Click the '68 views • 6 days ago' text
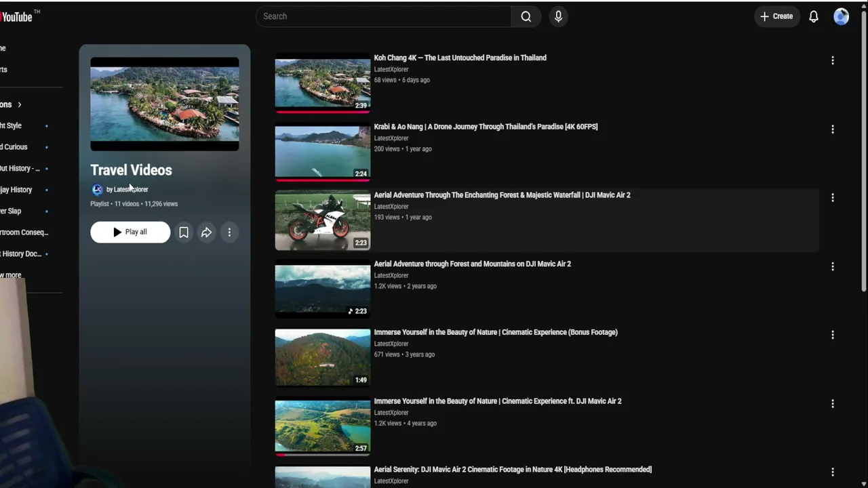Screen dimensions: 868x488 [x=402, y=80]
